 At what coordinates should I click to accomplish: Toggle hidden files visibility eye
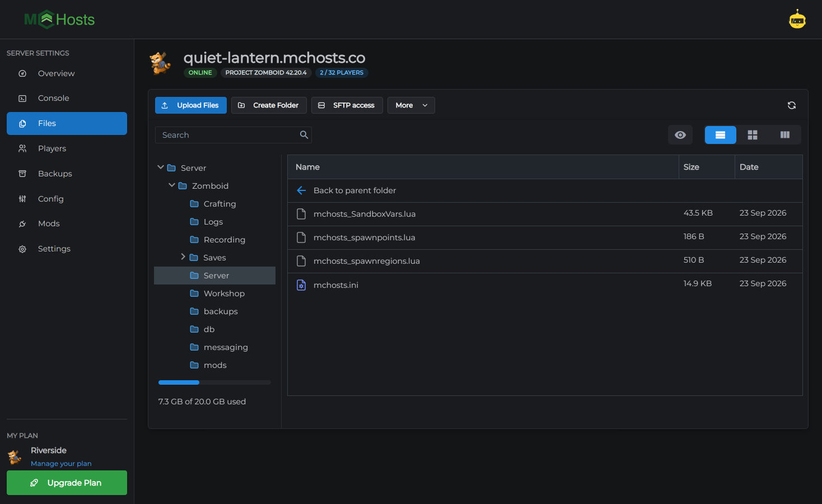click(680, 135)
